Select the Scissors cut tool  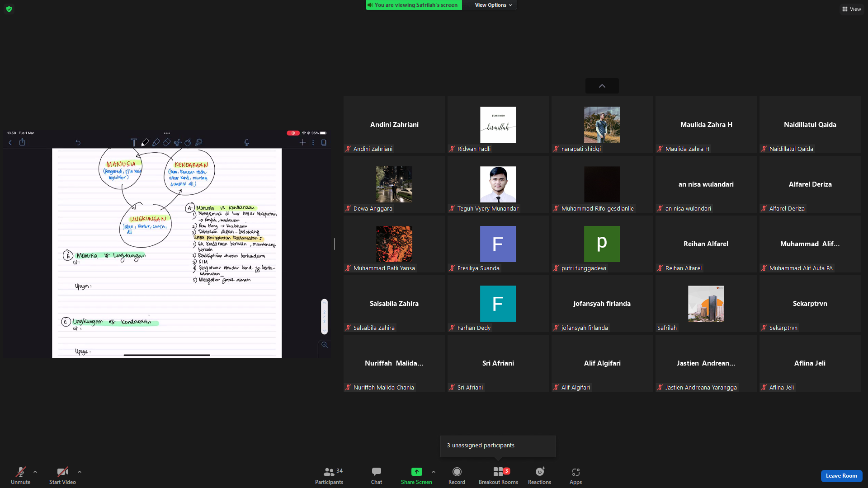click(177, 142)
